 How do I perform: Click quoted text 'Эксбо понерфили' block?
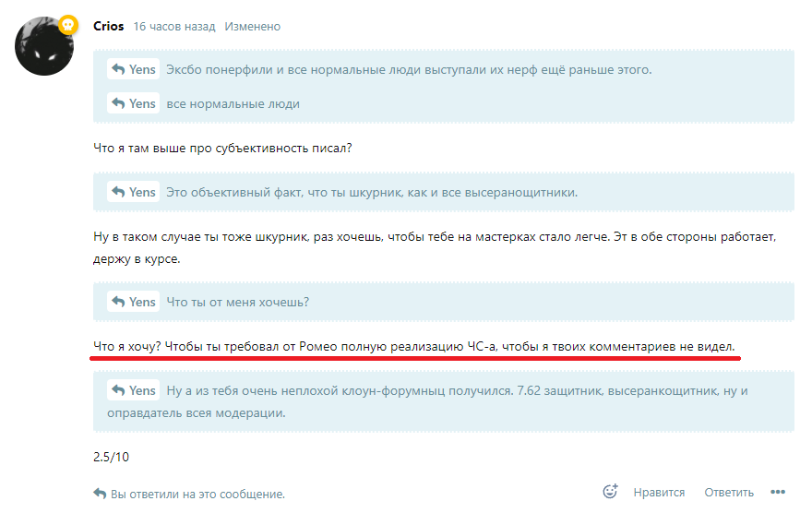click(409, 69)
